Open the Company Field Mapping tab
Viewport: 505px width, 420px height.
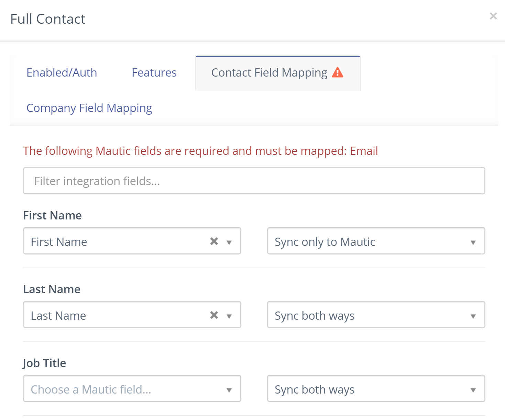(89, 108)
